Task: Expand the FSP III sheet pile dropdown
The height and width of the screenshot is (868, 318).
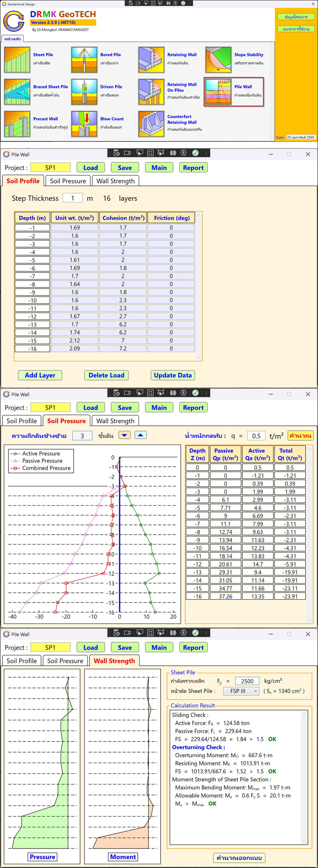Action: (241, 691)
